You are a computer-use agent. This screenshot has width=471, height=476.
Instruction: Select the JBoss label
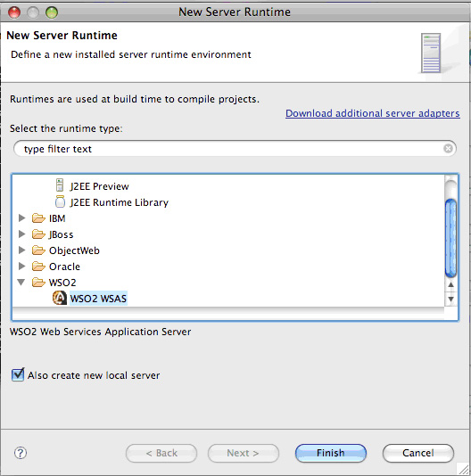click(61, 234)
